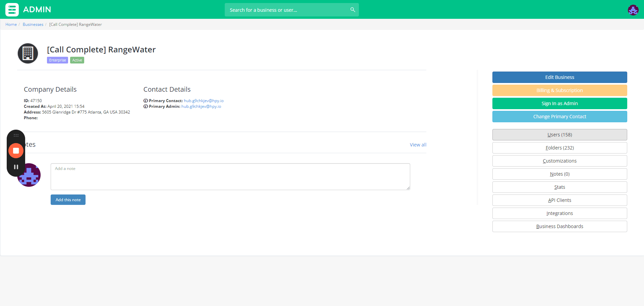The height and width of the screenshot is (306, 644).
Task: Open Users (158) list
Action: 559,135
